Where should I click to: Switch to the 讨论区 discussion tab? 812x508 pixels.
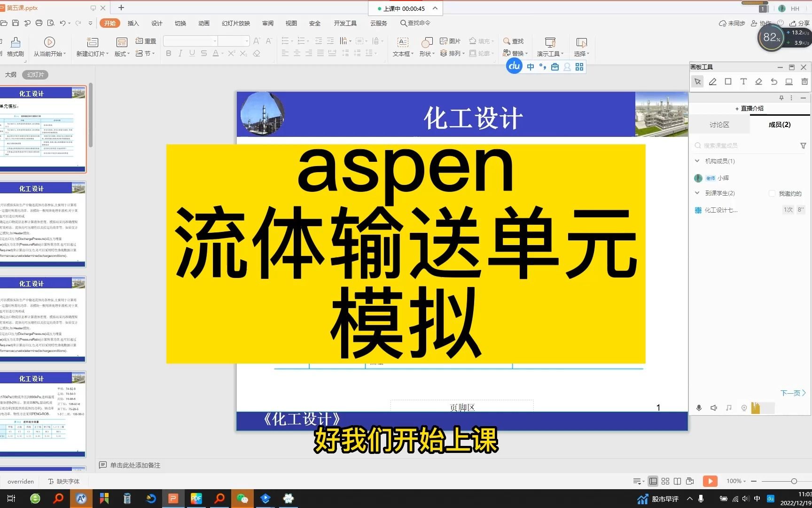719,124
